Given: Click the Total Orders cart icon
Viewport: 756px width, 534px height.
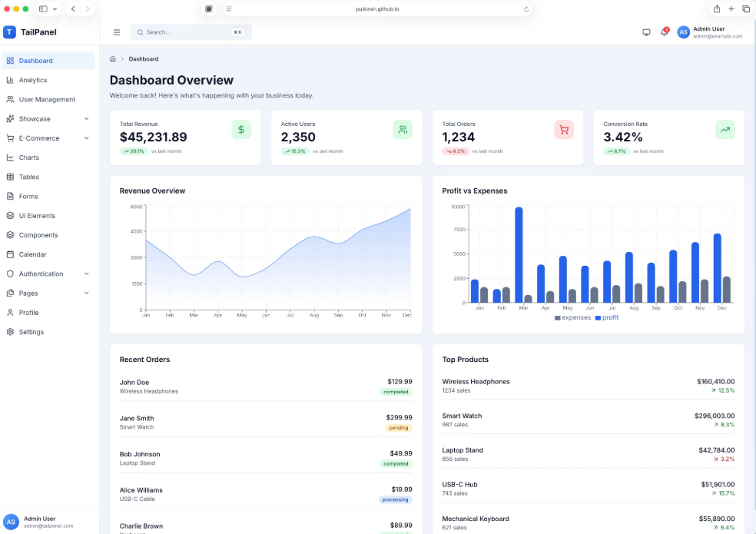Looking at the screenshot, I should 564,130.
